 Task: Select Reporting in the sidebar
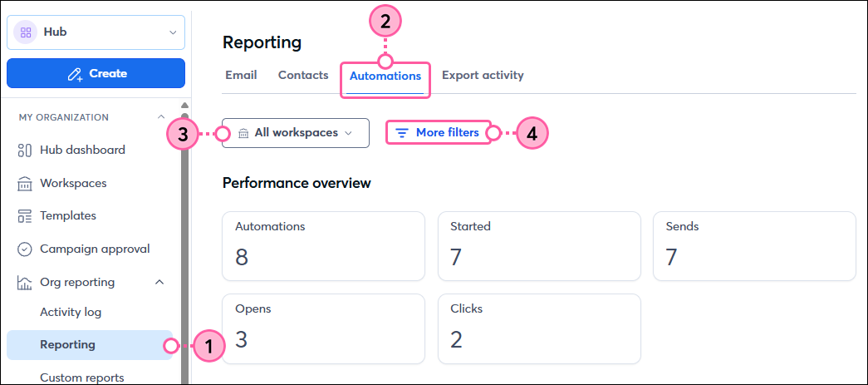coord(90,345)
